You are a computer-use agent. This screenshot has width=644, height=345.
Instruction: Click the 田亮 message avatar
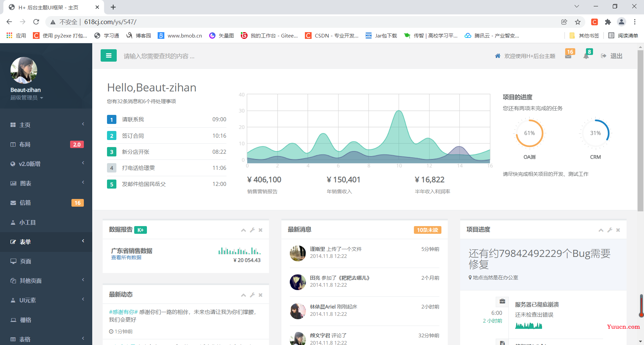pos(298,282)
